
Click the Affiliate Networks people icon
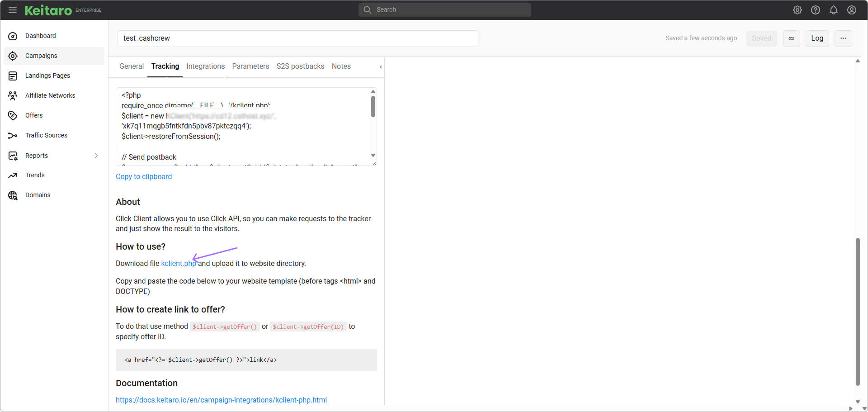[13, 95]
